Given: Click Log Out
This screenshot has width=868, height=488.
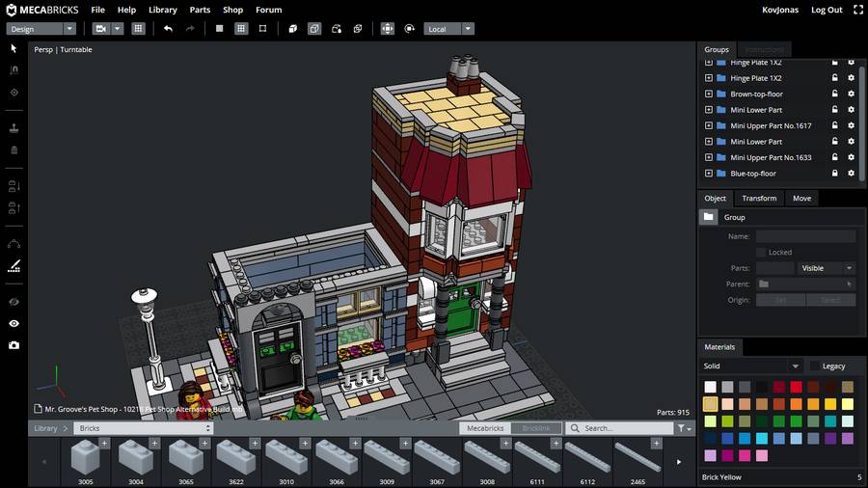Looking at the screenshot, I should [x=827, y=10].
